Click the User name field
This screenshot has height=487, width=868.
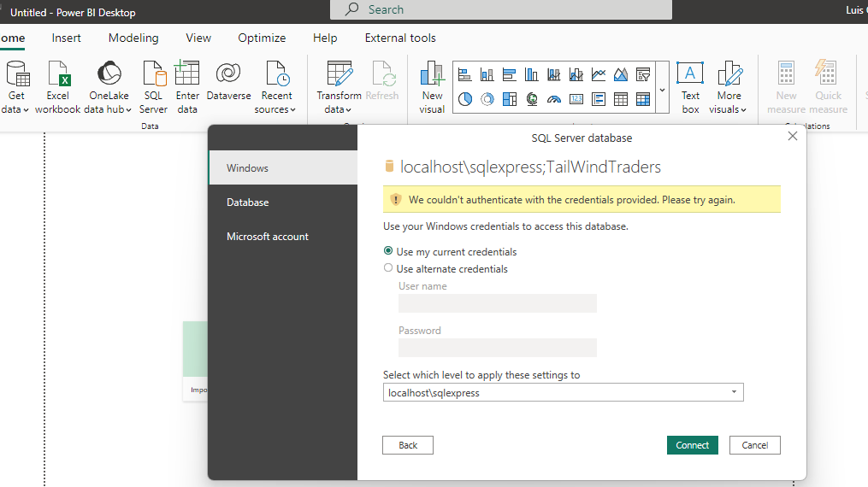point(498,303)
